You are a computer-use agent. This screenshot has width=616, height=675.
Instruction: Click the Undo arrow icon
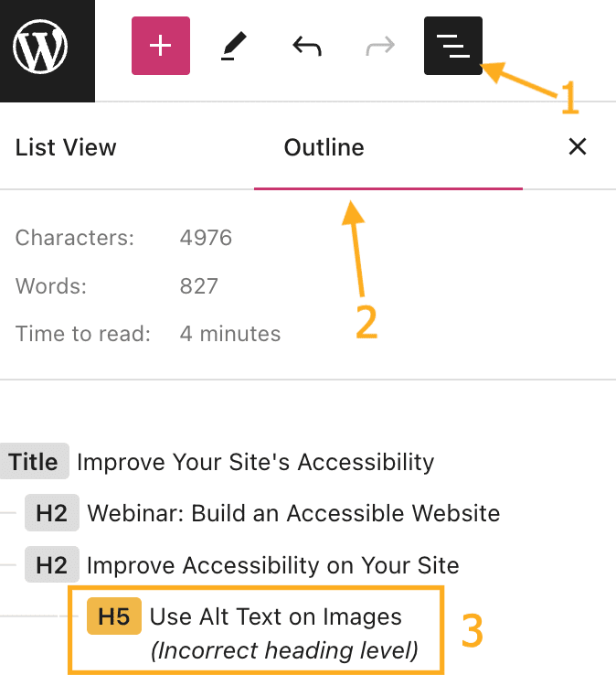pyautogui.click(x=307, y=46)
